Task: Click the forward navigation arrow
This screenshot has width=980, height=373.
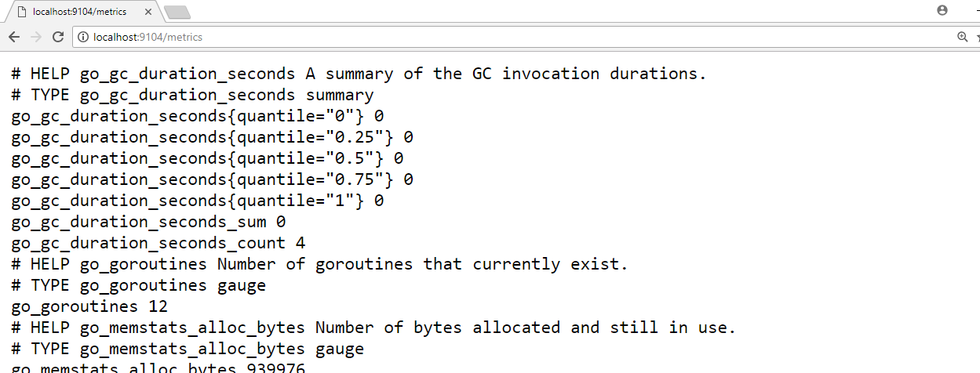Action: (35, 37)
